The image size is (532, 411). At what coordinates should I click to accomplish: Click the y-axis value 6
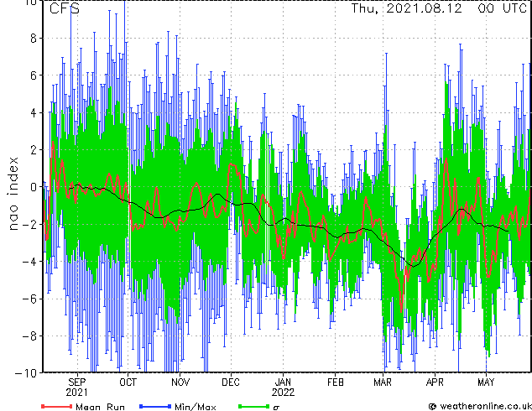[34, 75]
